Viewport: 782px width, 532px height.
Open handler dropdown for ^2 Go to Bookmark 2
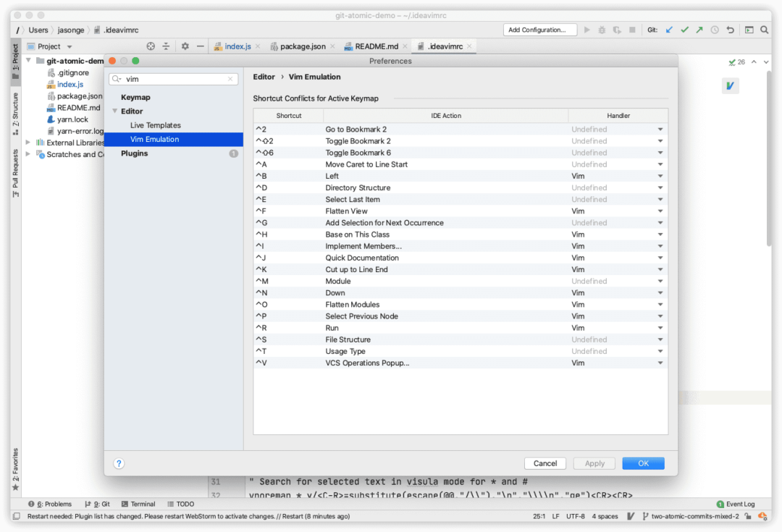click(x=660, y=129)
